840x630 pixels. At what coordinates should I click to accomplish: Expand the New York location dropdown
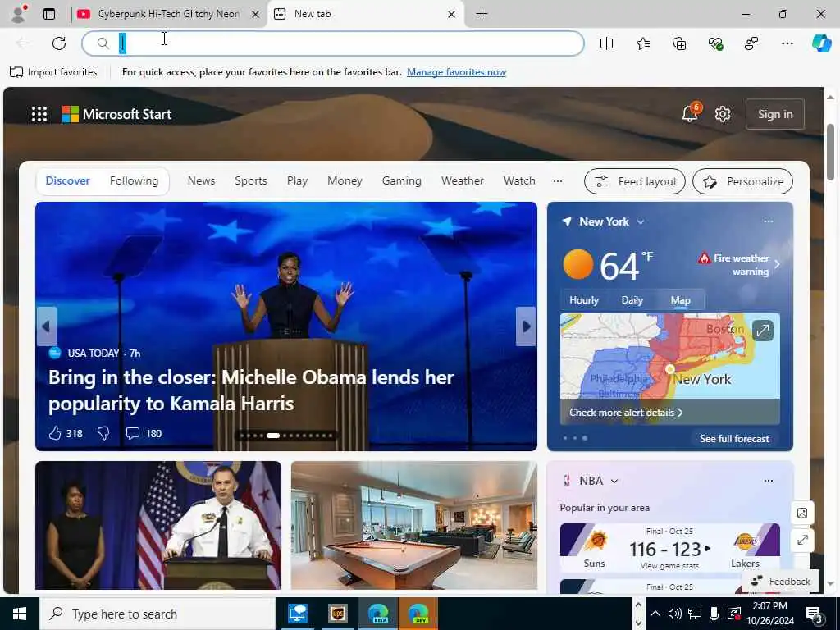click(x=641, y=221)
